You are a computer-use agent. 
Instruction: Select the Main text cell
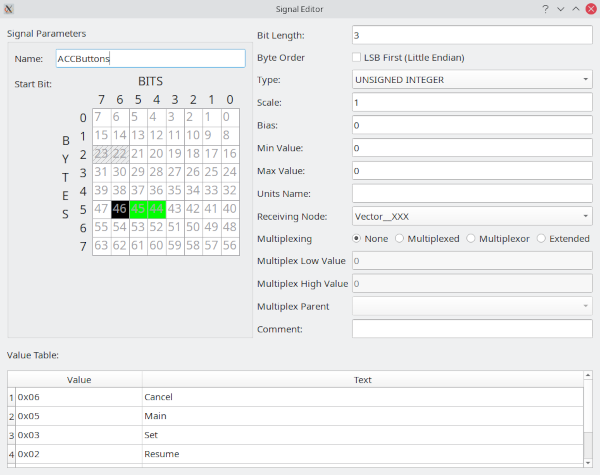coord(362,416)
